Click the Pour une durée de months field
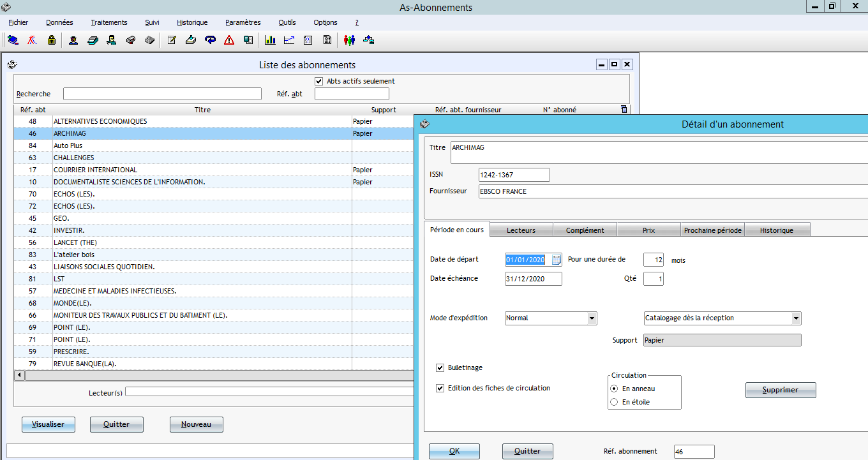Screen dimensions: 868x460 (653, 260)
